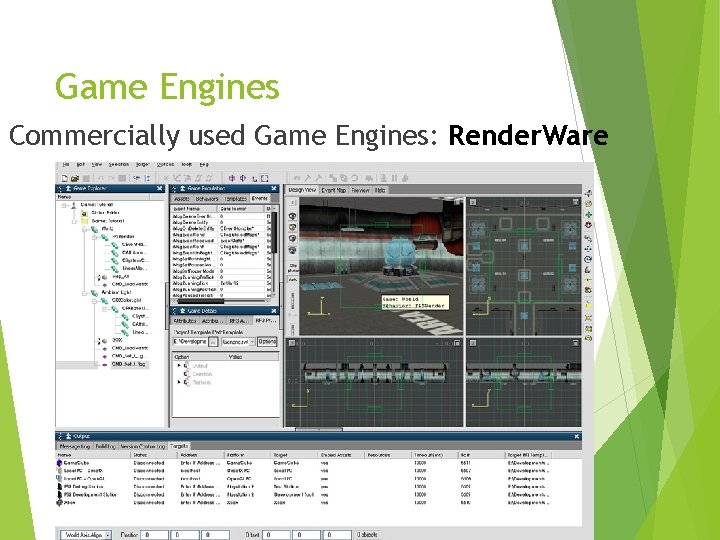Close the Output panel
Screen dimensions: 720x540
coord(577,436)
